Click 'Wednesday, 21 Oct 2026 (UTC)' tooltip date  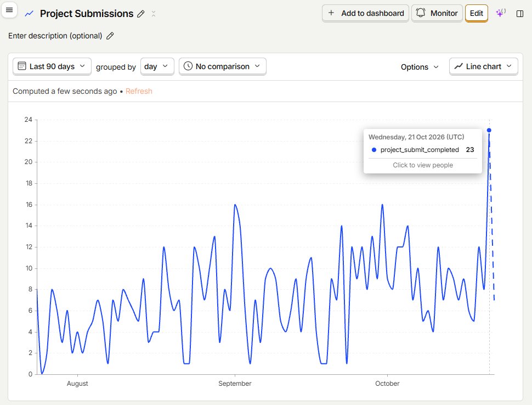coord(416,137)
